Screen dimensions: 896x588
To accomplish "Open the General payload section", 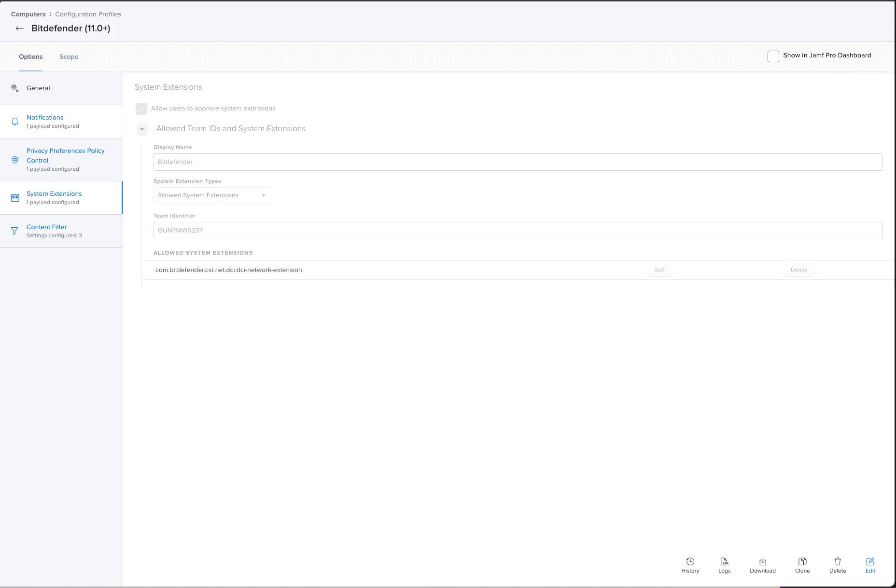I will pos(61,88).
